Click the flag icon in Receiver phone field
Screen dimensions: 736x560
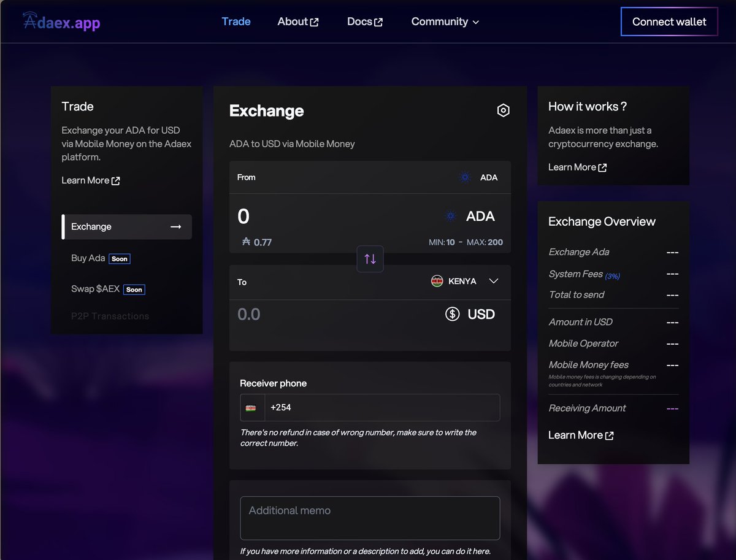[x=251, y=407]
